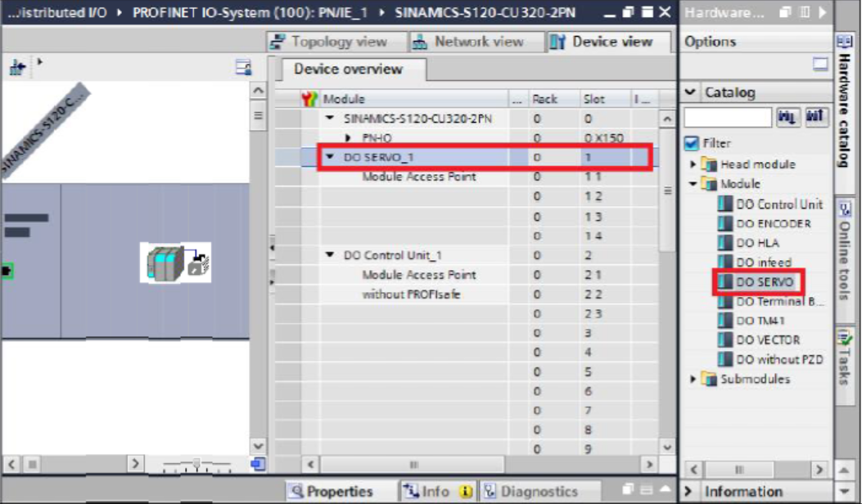Click the slot 9 cell

click(605, 449)
